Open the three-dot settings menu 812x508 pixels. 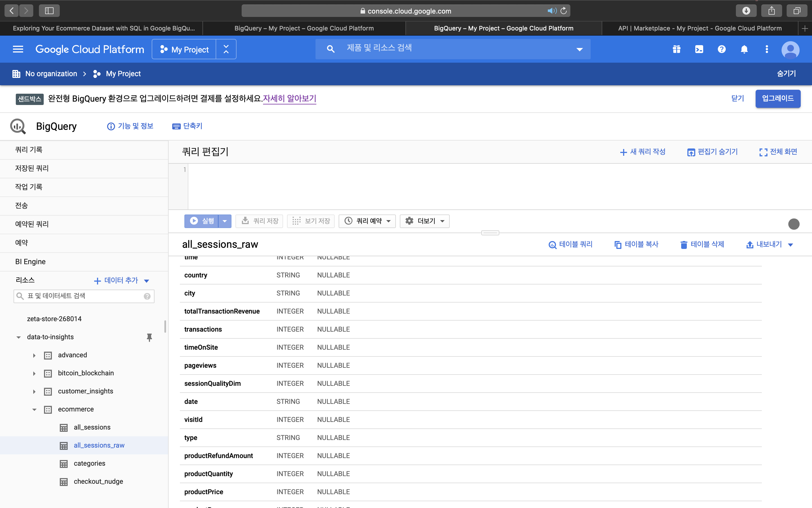coord(767,49)
